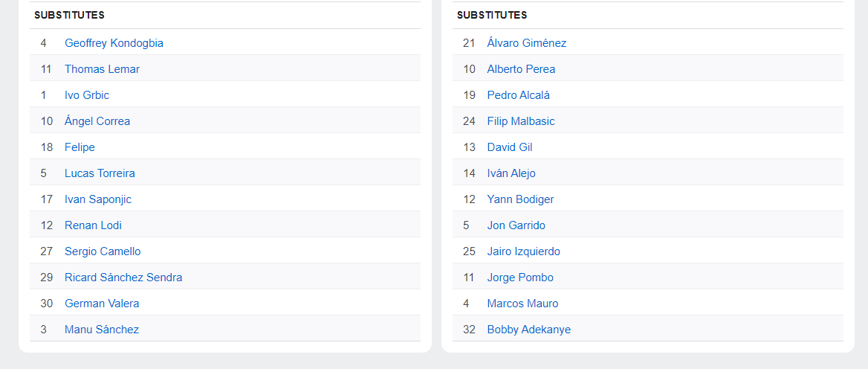The height and width of the screenshot is (369, 868).
Task: Open Jorge Pombo player link
Action: [520, 277]
